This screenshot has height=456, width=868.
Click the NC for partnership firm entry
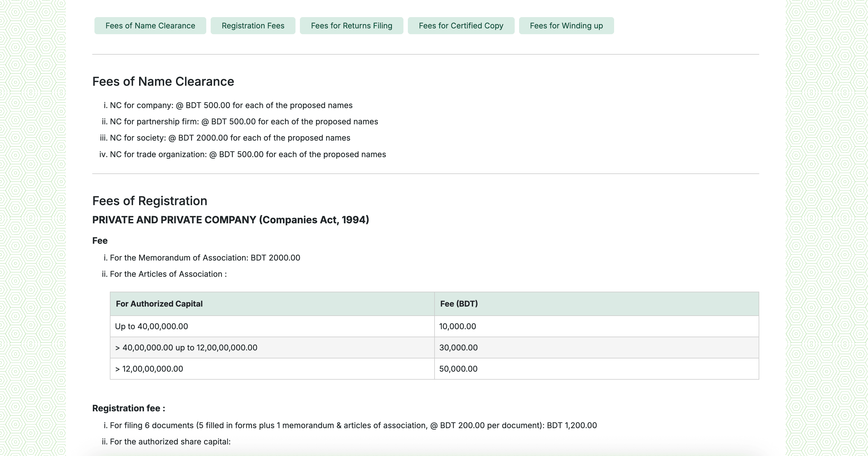[244, 121]
